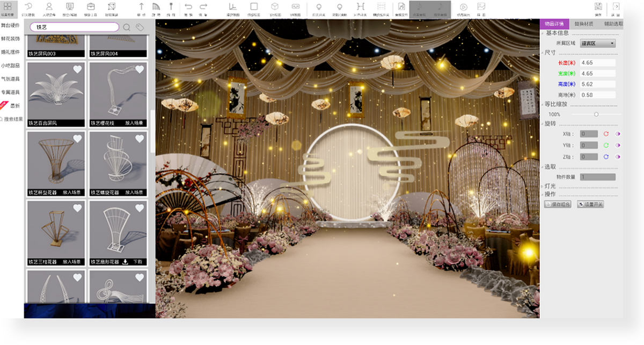
Task: Open the 所属区域 dropdown
Action: [598, 43]
